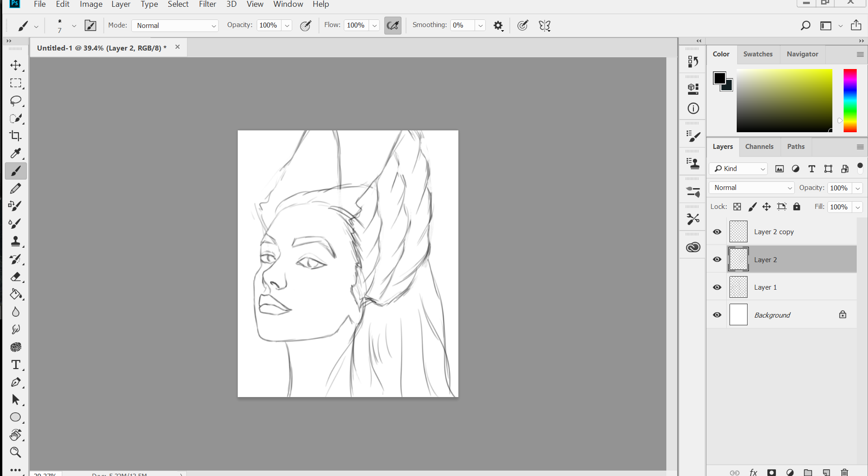
Task: Select the Crop tool
Action: [x=16, y=136]
